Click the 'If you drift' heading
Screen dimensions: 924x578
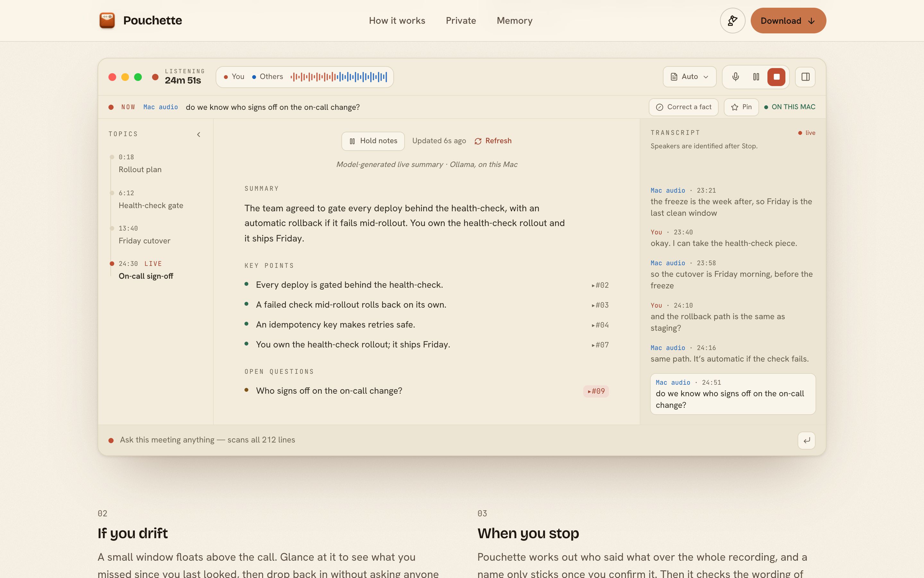point(133,533)
